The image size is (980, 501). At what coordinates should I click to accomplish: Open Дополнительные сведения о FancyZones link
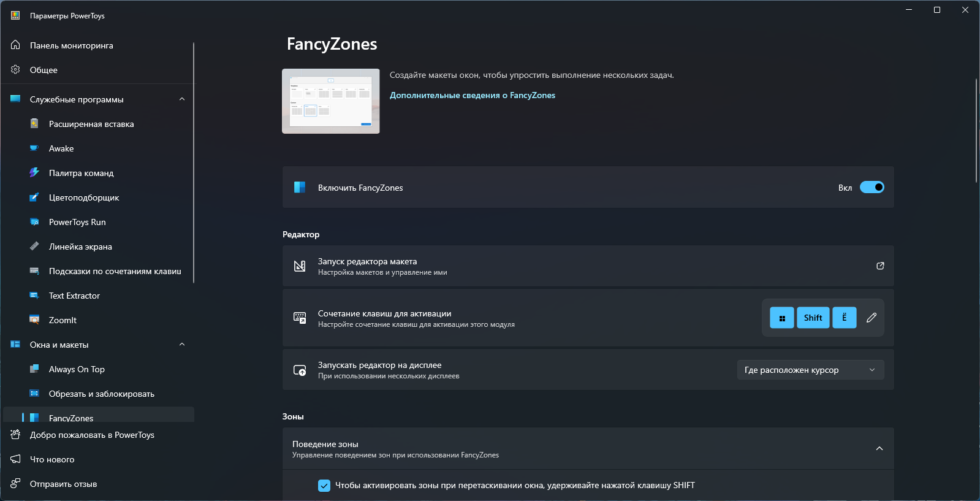[473, 95]
